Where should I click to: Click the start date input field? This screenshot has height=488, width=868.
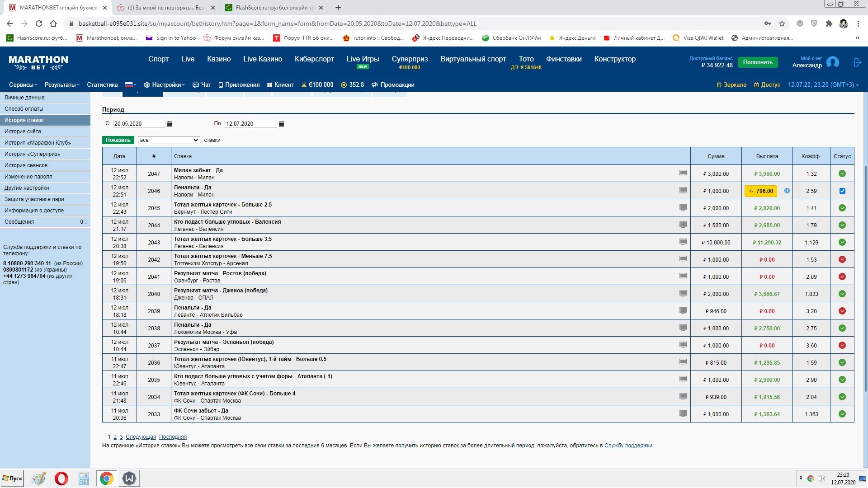(138, 124)
